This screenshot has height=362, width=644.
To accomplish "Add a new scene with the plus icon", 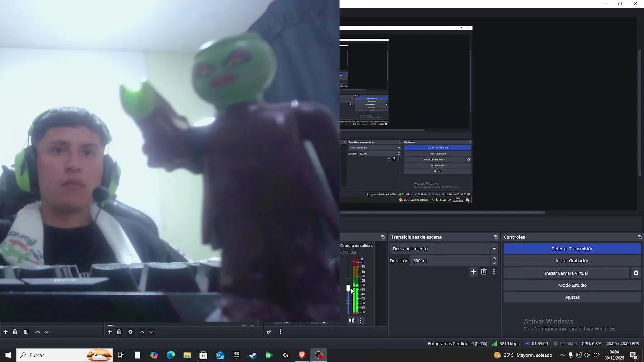I will (6, 332).
